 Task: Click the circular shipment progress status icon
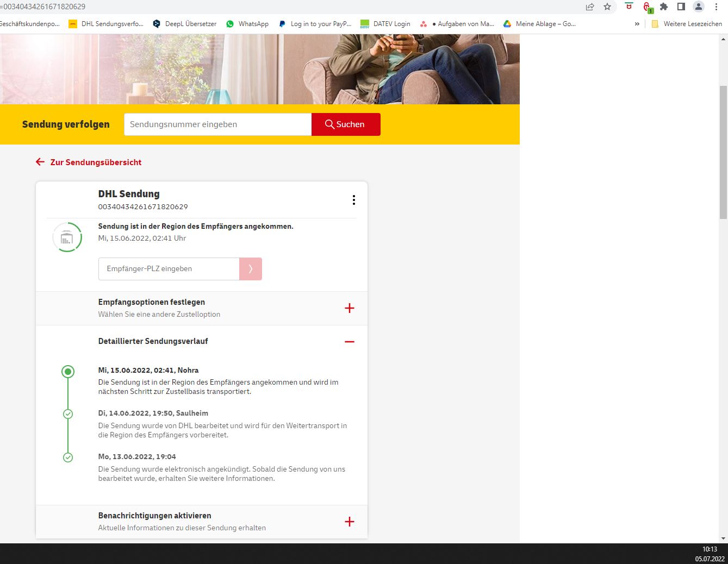(x=67, y=237)
